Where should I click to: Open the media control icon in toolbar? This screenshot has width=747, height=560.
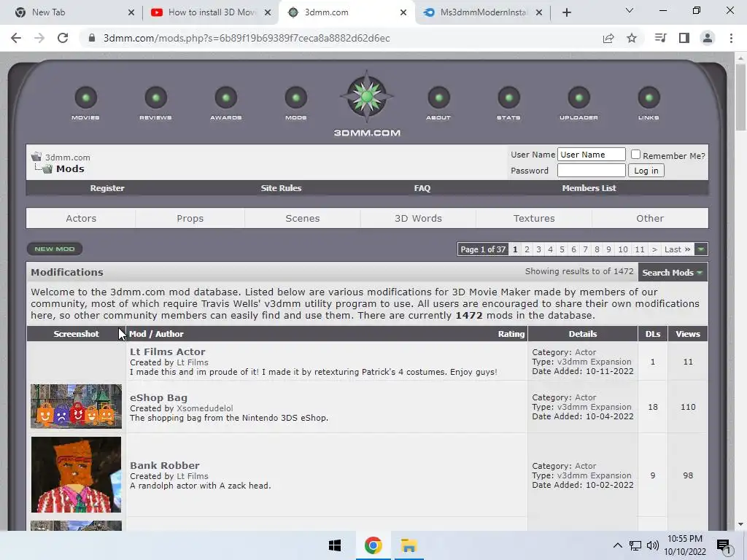tap(660, 38)
